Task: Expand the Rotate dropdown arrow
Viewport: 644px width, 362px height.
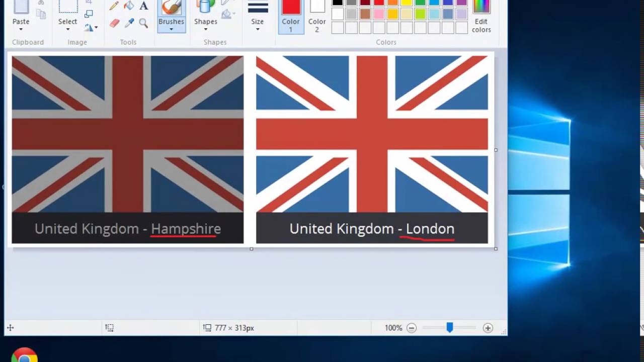Action: pos(96,28)
